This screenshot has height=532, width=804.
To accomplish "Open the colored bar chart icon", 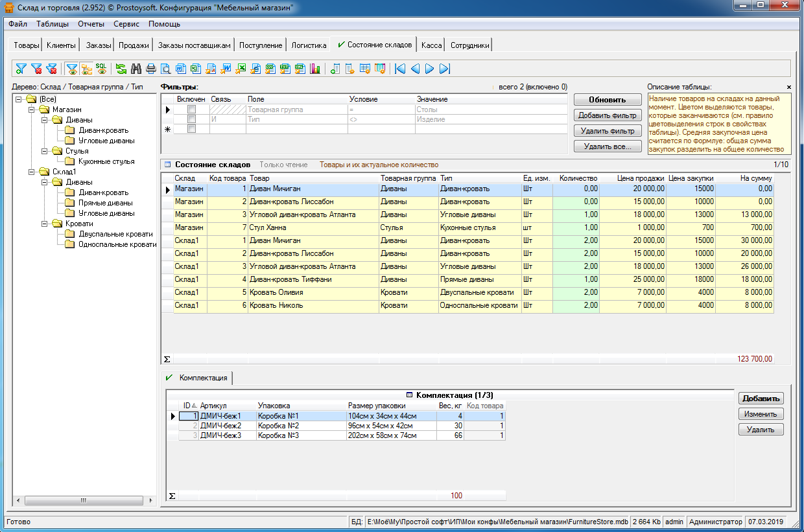I will pos(316,69).
